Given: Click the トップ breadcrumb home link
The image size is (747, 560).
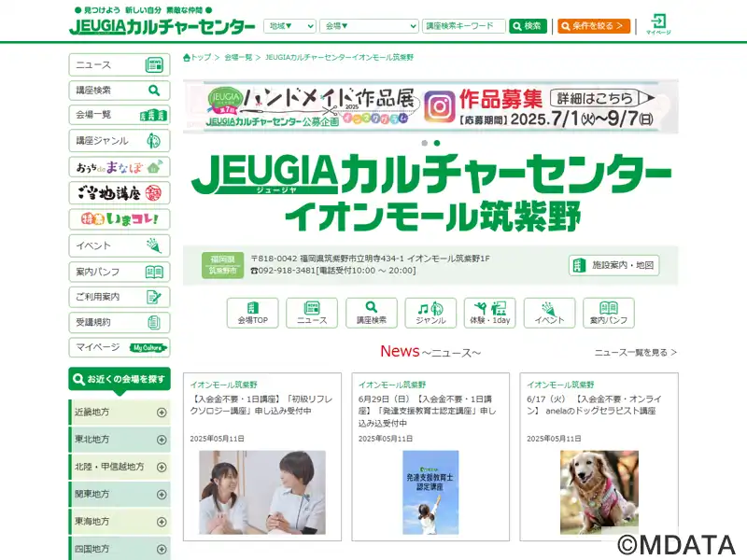Looking at the screenshot, I should click(x=197, y=57).
